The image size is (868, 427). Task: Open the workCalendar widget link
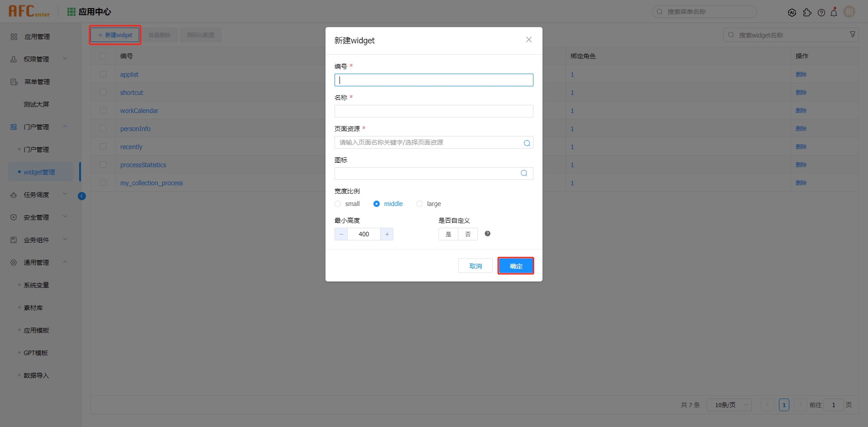pyautogui.click(x=139, y=110)
